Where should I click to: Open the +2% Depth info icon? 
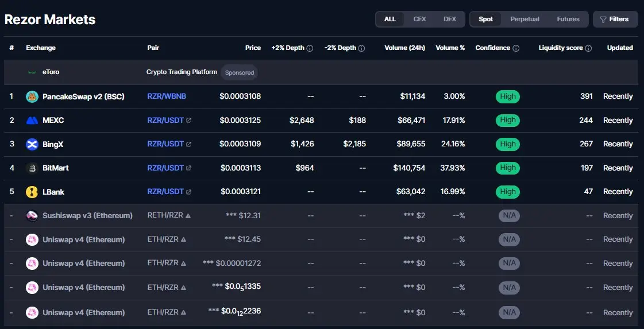(310, 48)
